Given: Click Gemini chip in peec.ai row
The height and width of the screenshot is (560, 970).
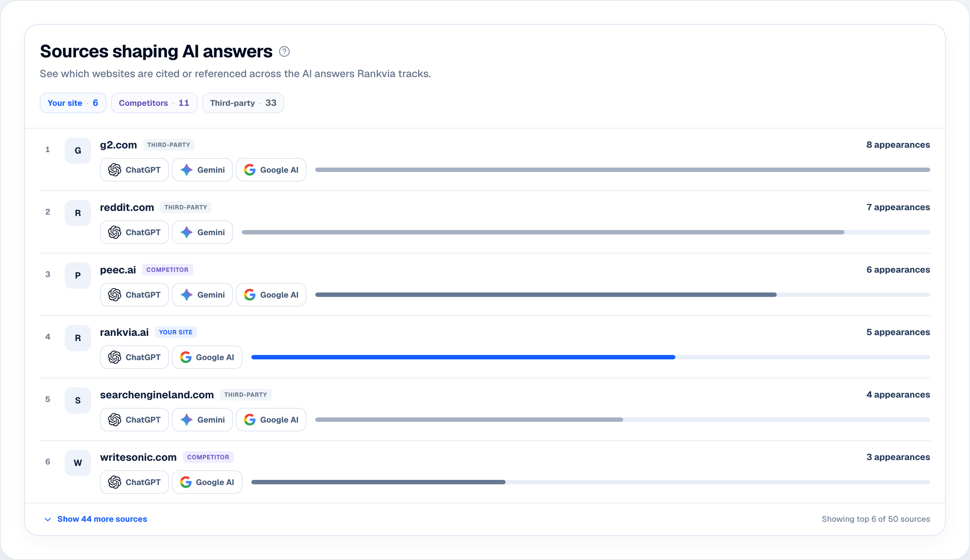Looking at the screenshot, I should 202,295.
